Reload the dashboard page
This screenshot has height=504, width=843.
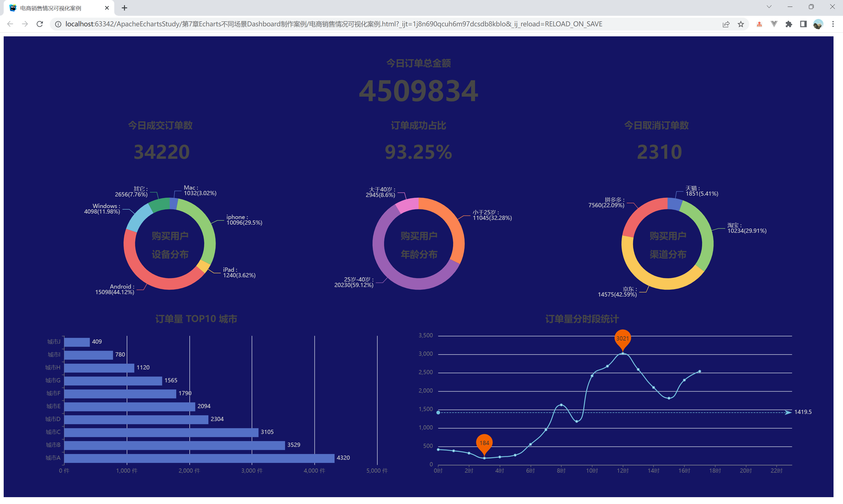click(x=40, y=24)
